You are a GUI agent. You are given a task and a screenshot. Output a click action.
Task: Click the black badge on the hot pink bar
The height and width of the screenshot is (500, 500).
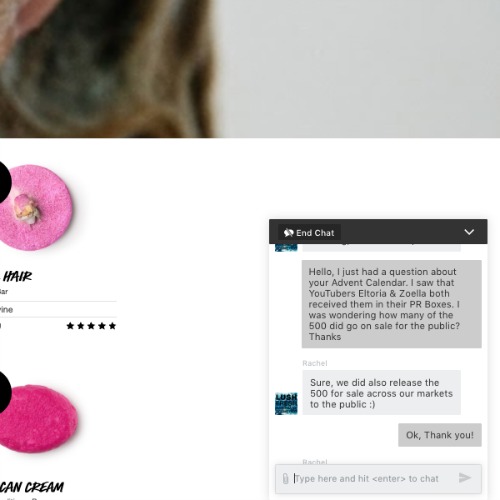tap(5, 392)
